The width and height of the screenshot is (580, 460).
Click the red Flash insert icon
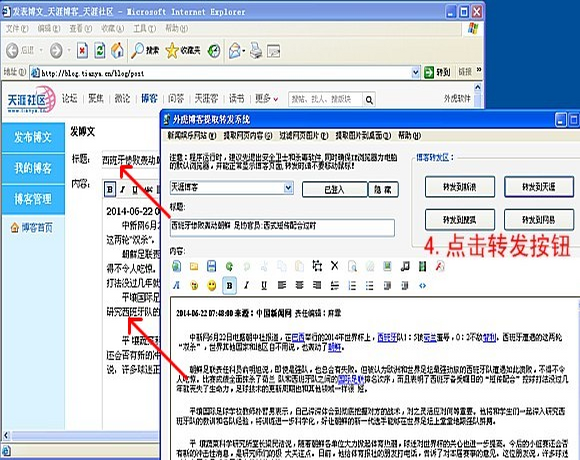440,266
